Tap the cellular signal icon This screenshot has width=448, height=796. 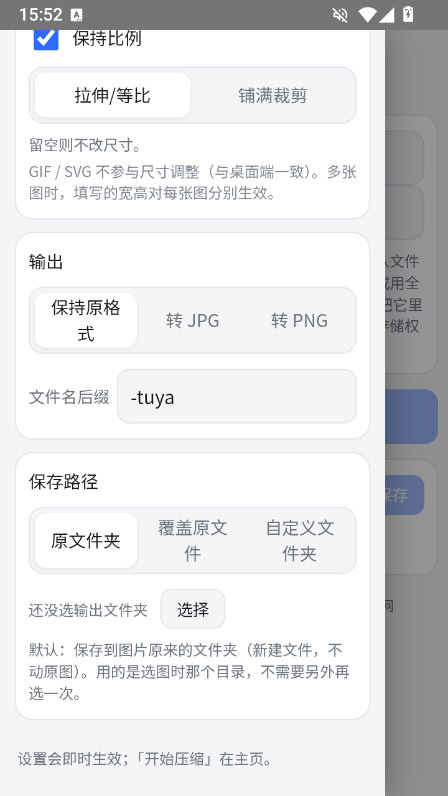[x=386, y=15]
